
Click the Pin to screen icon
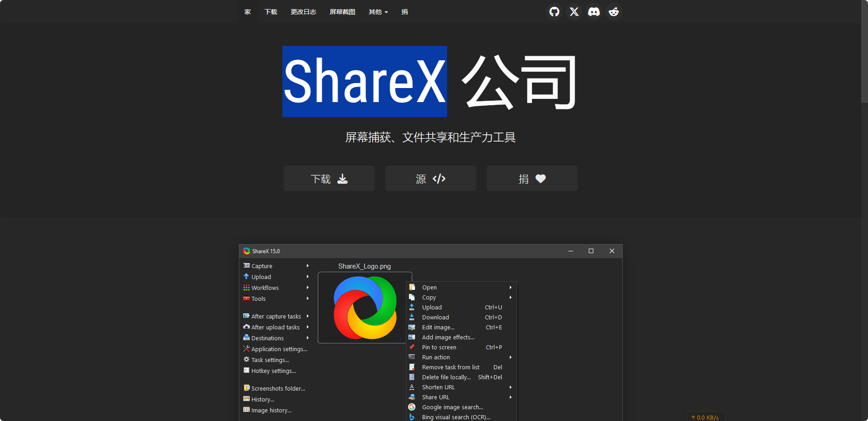(412, 348)
